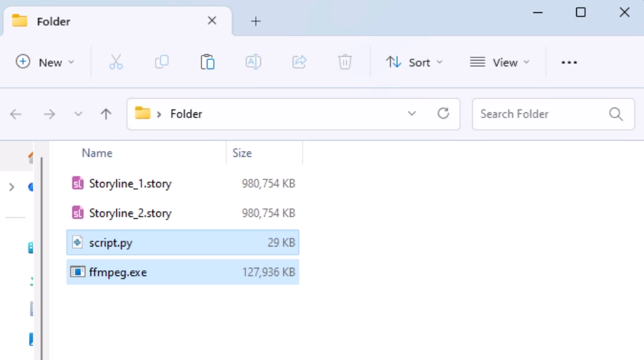Open the New item dropdown
Viewport: 644px width, 360px height.
pyautogui.click(x=45, y=62)
